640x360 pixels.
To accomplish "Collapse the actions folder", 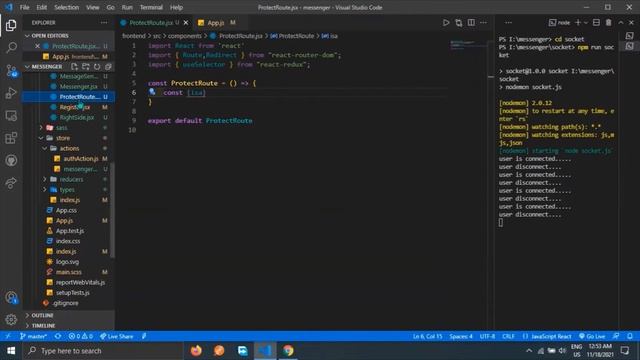I will (x=69, y=149).
